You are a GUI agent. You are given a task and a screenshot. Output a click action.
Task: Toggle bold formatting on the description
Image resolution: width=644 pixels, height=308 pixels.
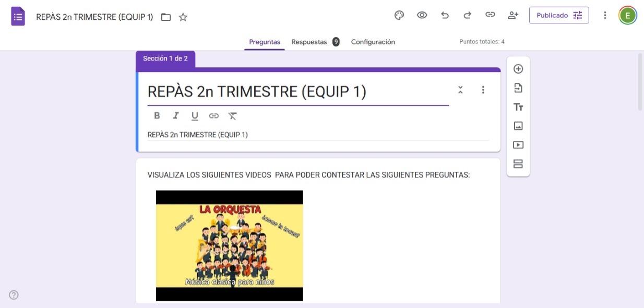[x=157, y=115]
